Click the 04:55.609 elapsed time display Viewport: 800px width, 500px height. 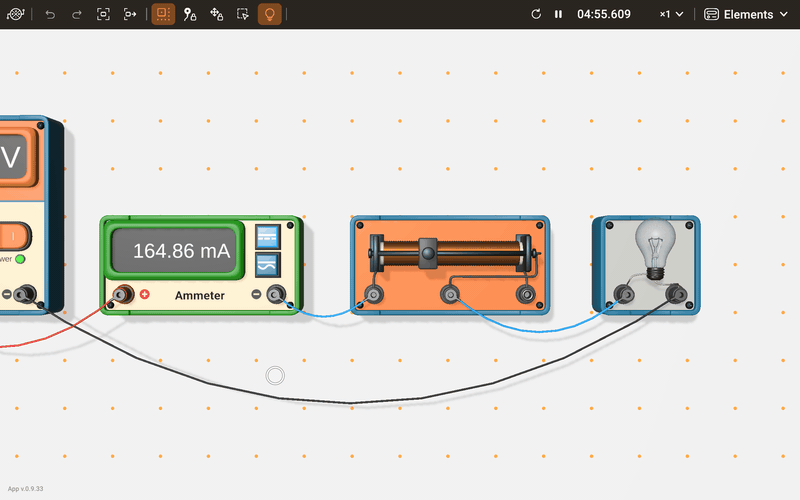[604, 14]
